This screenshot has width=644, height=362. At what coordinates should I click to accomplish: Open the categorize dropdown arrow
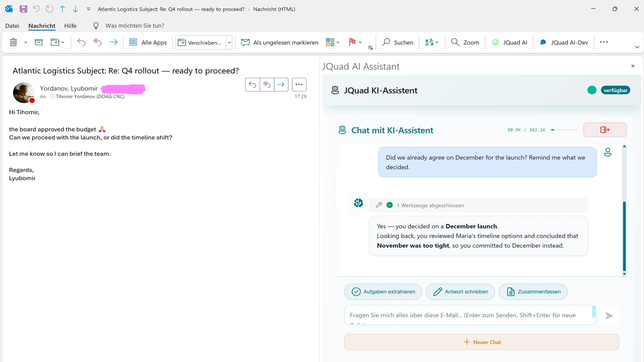(338, 42)
